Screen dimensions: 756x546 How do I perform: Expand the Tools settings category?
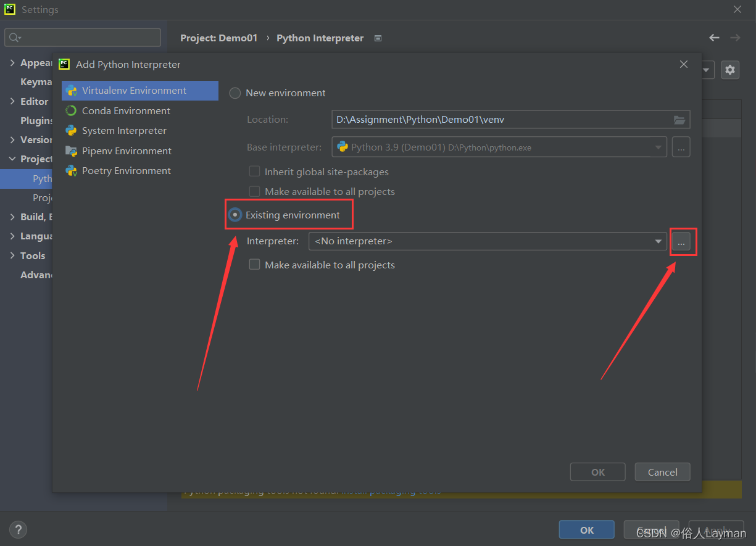pyautogui.click(x=12, y=255)
